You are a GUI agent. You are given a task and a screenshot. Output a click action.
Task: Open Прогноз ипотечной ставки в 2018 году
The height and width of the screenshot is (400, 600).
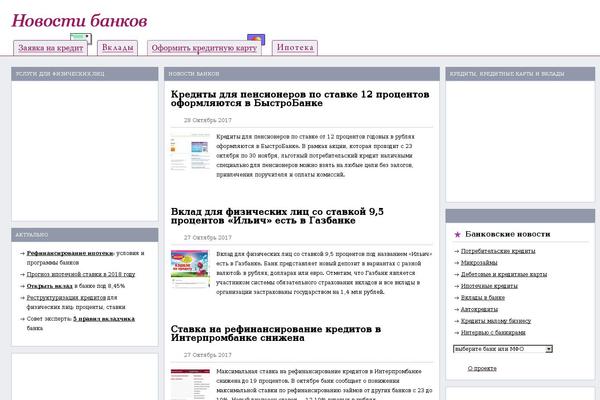tap(81, 274)
